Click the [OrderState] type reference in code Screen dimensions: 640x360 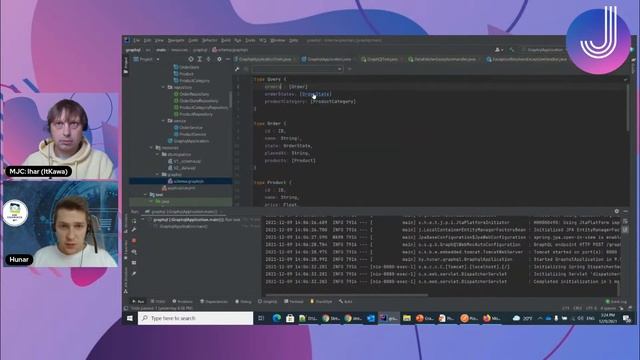316,94
